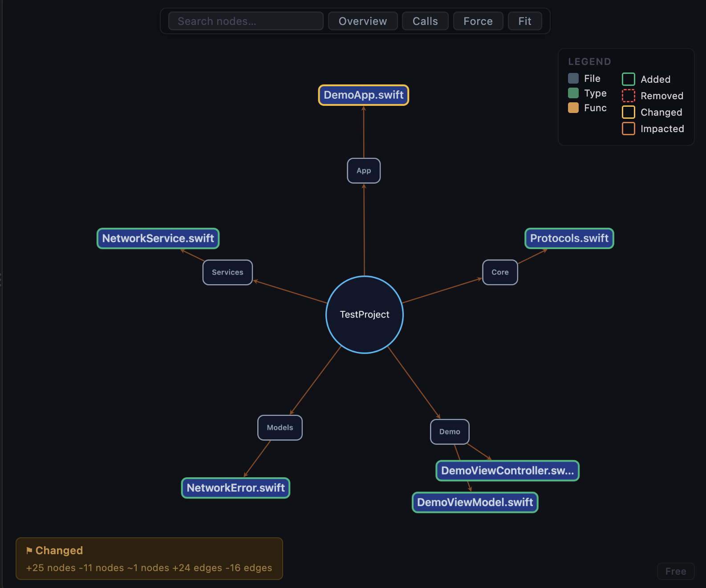Click the LEGEND heading text
This screenshot has width=706, height=588.
pos(589,62)
